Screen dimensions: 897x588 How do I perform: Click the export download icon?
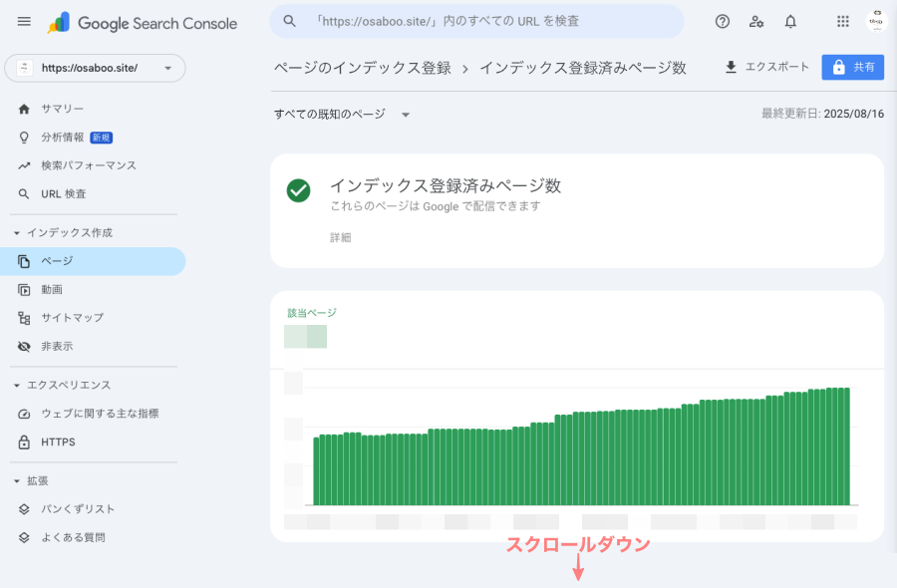731,67
